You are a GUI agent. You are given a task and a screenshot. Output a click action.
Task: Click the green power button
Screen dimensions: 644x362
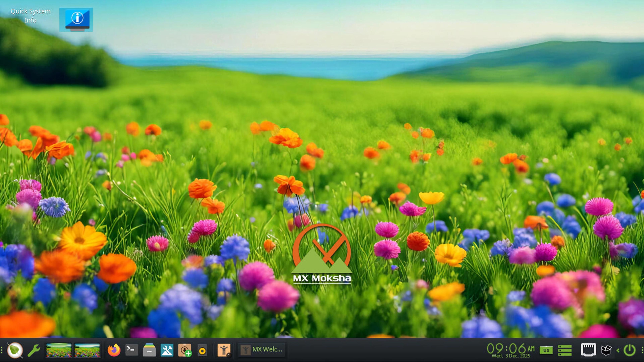coord(630,350)
